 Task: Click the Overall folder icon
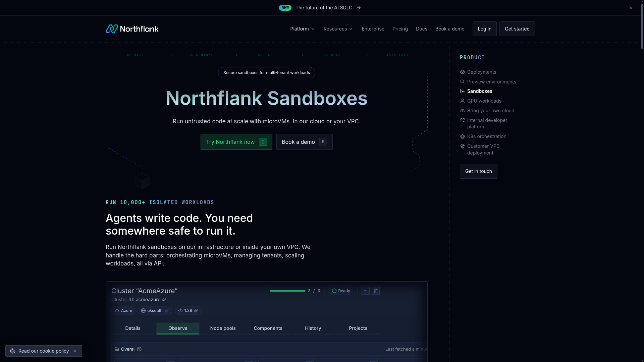click(x=117, y=349)
